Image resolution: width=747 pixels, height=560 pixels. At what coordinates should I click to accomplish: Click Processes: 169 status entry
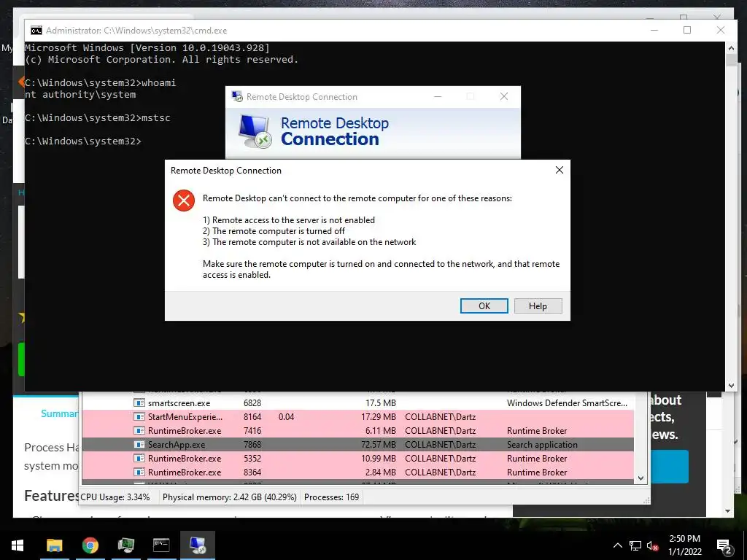[332, 497]
